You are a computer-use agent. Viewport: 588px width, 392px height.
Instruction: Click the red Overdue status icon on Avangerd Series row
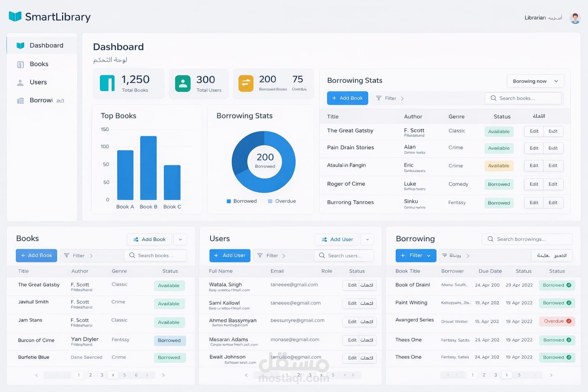coord(569,321)
